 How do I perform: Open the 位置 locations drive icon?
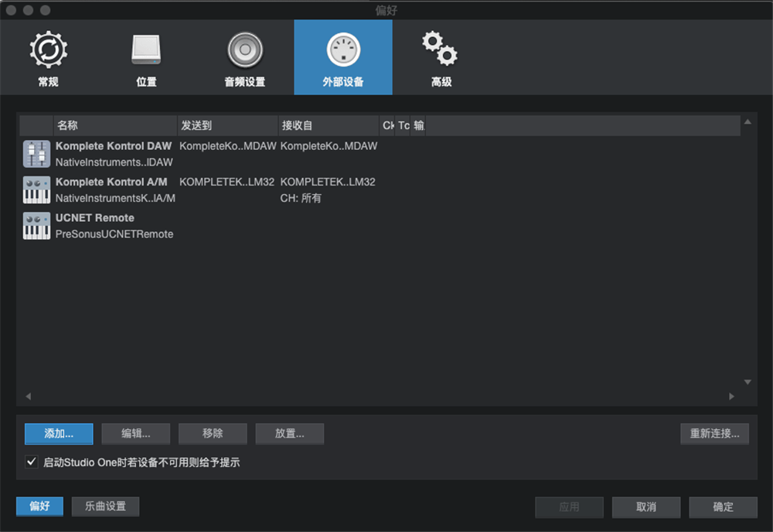(x=146, y=49)
